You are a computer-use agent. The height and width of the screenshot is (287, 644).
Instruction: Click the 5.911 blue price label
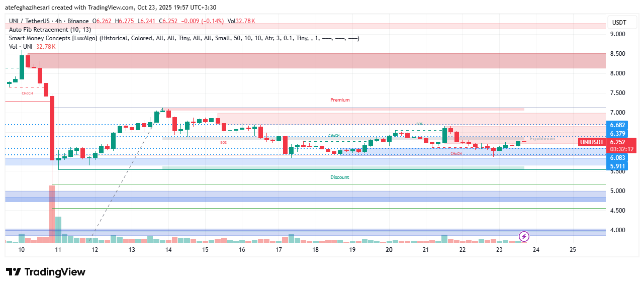[x=617, y=166]
